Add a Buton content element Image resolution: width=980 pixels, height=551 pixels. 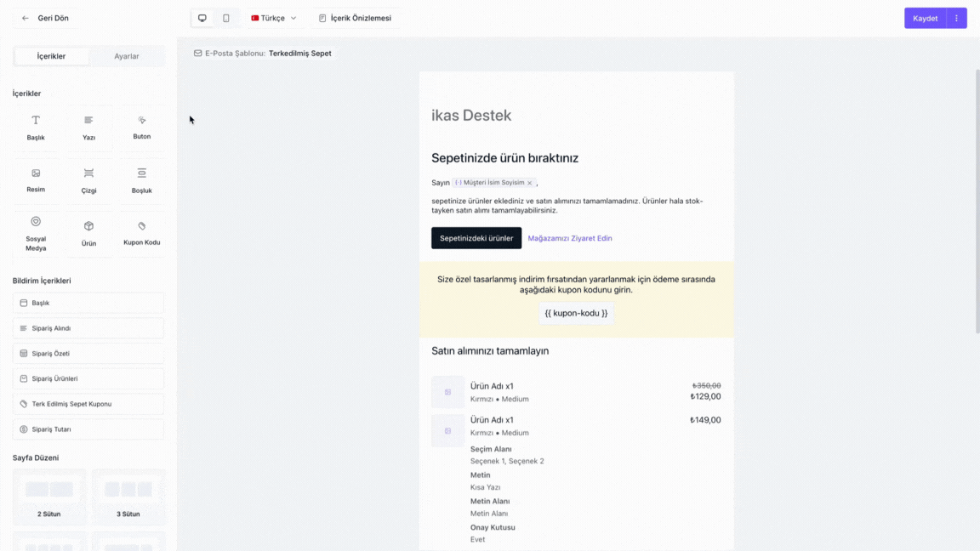point(141,128)
